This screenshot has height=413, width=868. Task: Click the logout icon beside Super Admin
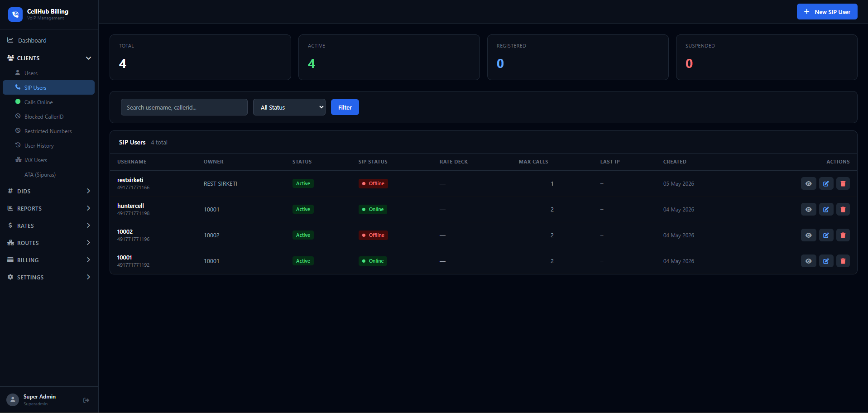click(x=86, y=400)
